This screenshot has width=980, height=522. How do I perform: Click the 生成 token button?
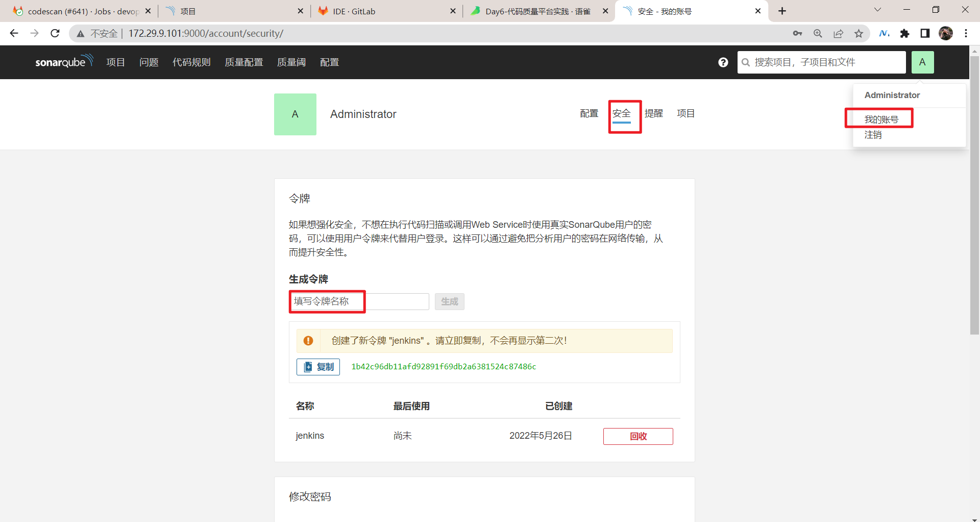(449, 301)
